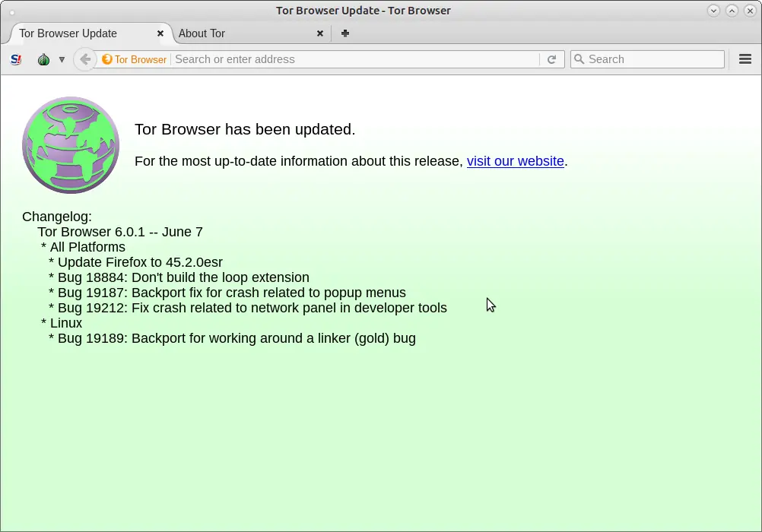Click the Tor globe logo image
This screenshot has height=532, width=762.
point(71,145)
